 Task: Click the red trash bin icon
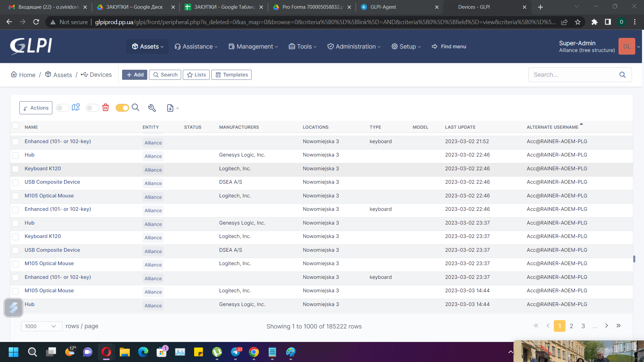(106, 107)
